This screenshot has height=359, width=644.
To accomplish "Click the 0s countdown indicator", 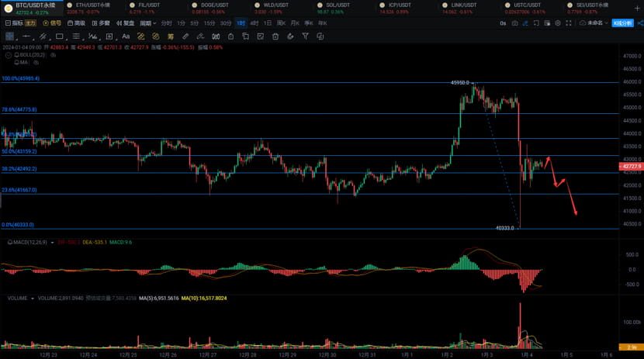I will pos(503,23).
